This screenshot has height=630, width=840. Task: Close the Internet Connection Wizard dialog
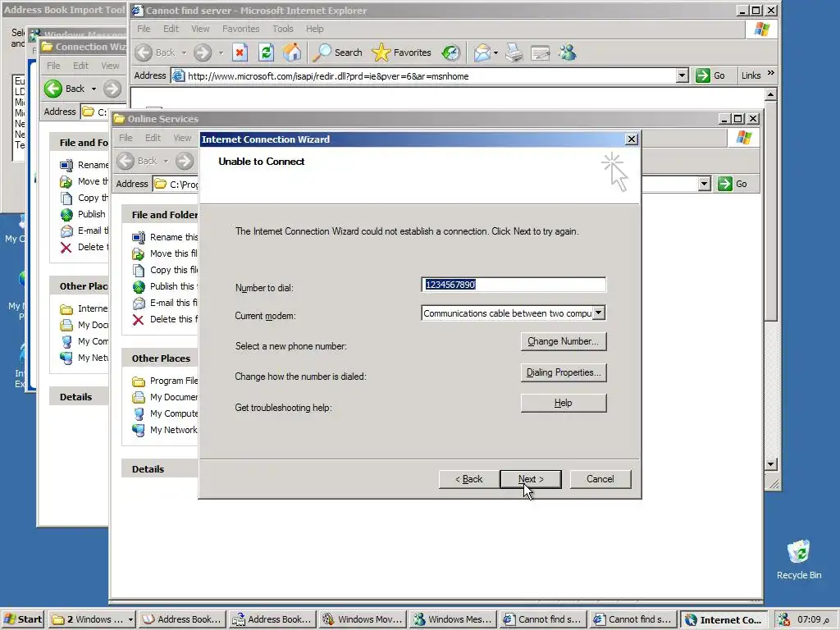tap(632, 139)
